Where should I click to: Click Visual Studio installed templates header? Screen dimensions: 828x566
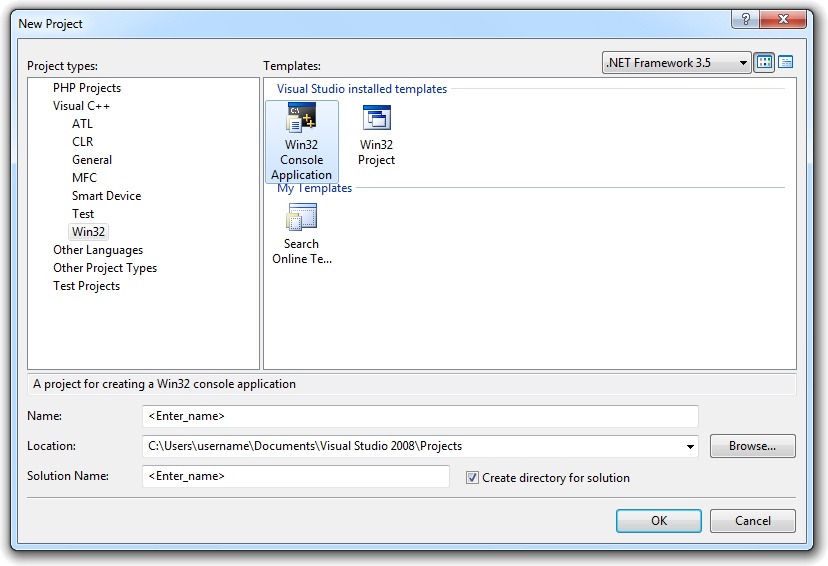pos(362,89)
